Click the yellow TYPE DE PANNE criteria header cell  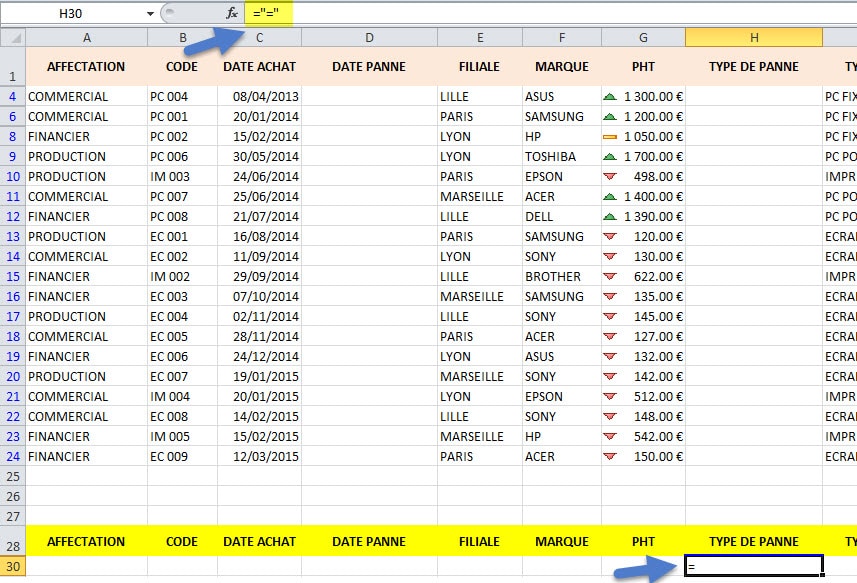point(754,542)
